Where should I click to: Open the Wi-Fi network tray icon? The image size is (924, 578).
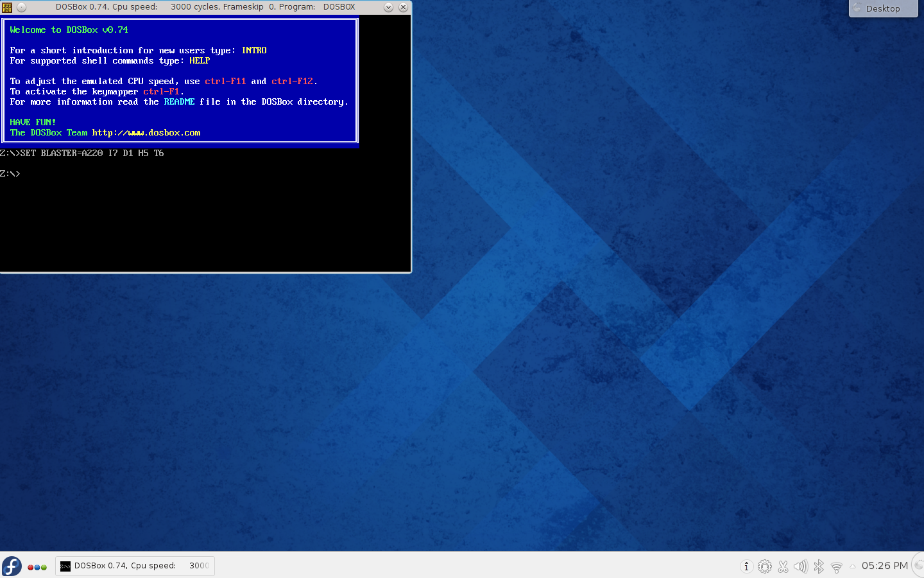(x=836, y=567)
